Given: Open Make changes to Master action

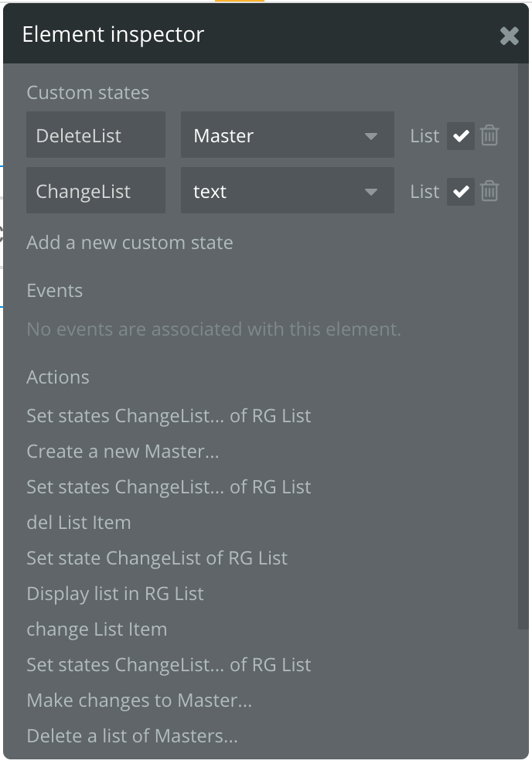Looking at the screenshot, I should coord(139,701).
